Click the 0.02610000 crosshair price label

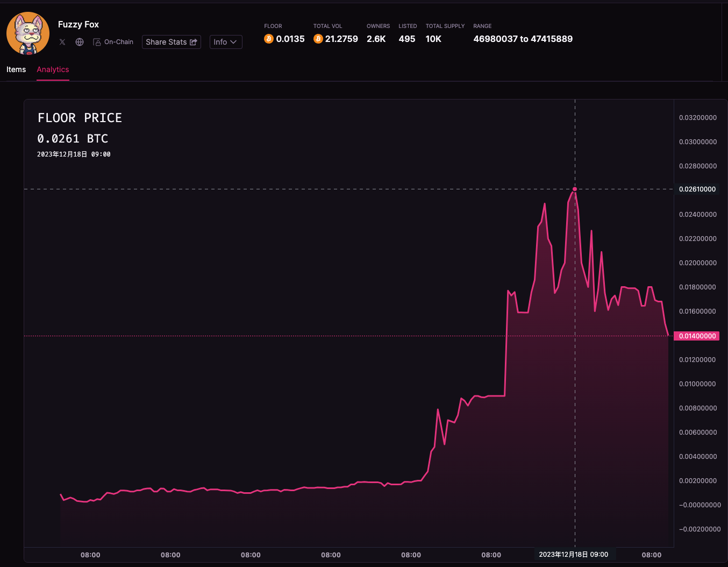pyautogui.click(x=697, y=189)
